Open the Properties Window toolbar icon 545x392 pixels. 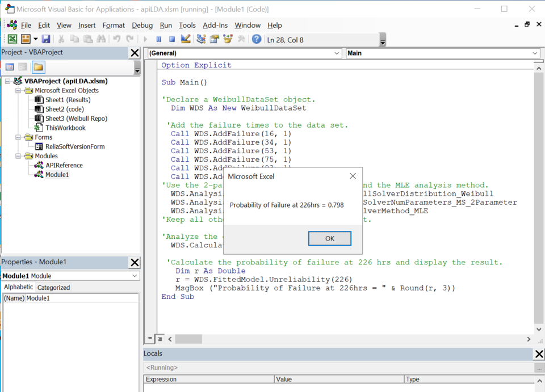click(x=215, y=39)
